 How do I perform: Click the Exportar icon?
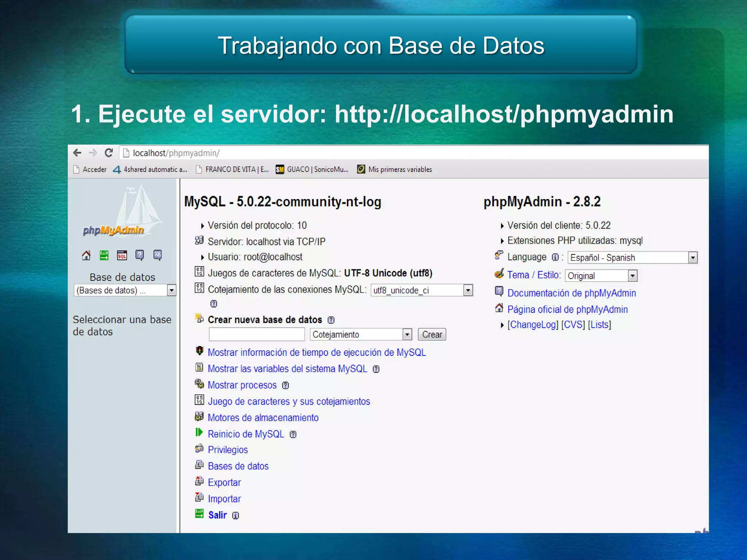tap(200, 481)
